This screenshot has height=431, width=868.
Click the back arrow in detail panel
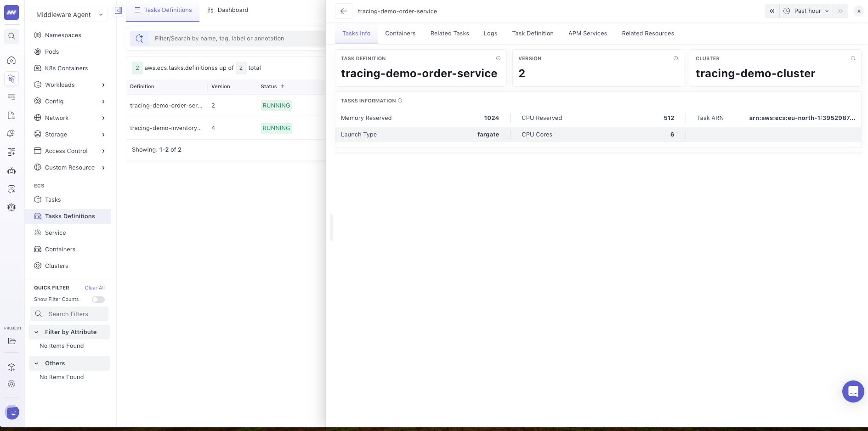click(344, 11)
